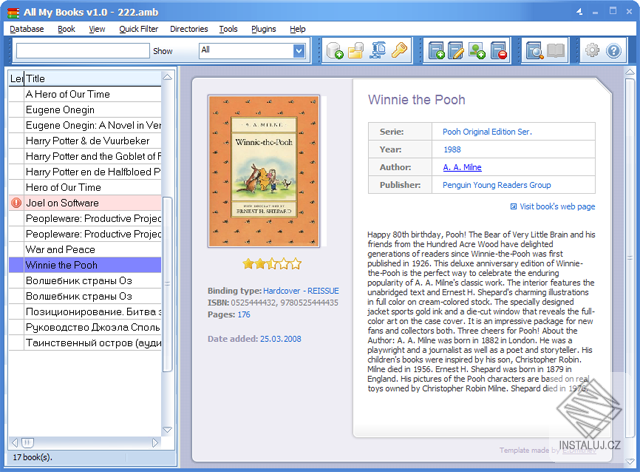The image size is (640, 472).
Task: Select the Позиционирование. Битва row
Action: point(85,312)
